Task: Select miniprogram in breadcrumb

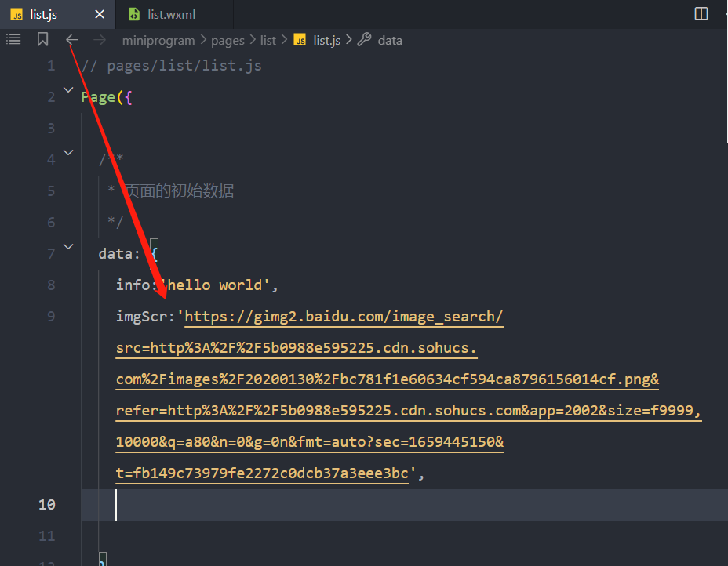Action: tap(158, 40)
